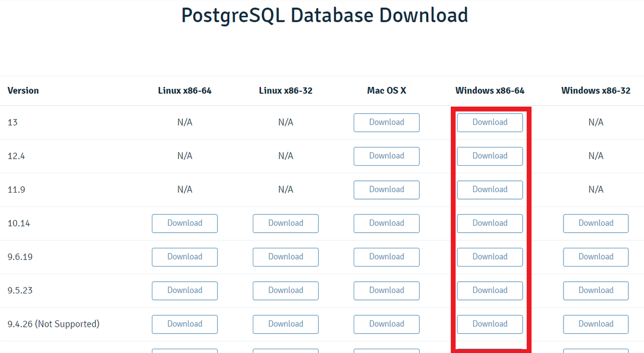The width and height of the screenshot is (644, 353).
Task: Click N/A for version 12.4 Windows x86-32
Action: coord(596,156)
